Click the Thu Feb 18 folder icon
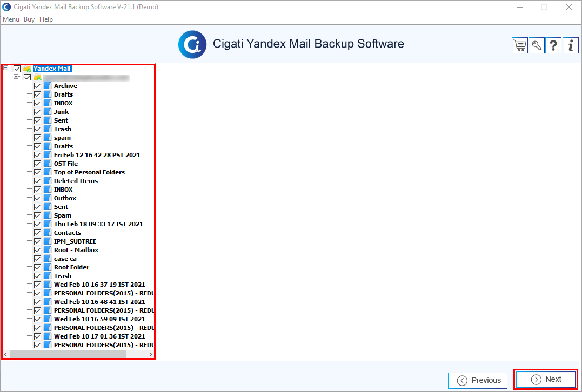 [48, 224]
